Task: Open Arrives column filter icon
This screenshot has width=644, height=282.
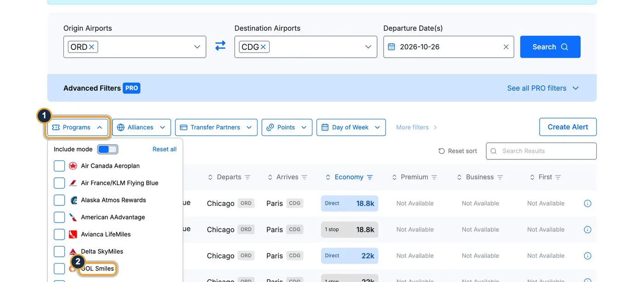Action: pyautogui.click(x=305, y=177)
